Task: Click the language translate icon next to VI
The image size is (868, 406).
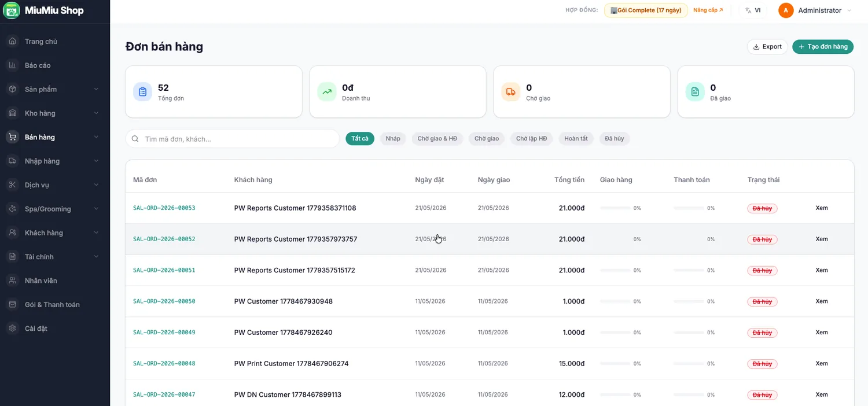Action: pos(748,10)
